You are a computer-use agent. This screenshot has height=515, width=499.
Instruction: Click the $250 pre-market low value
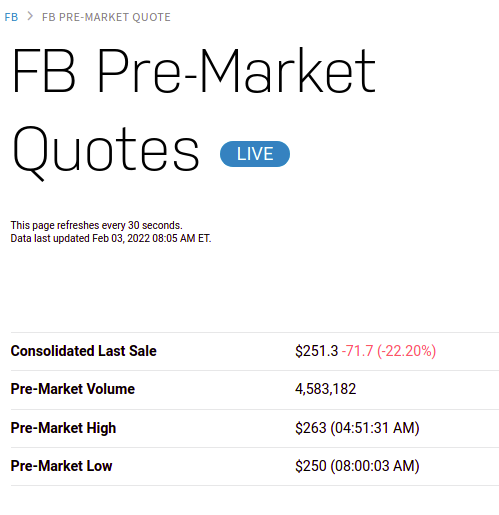coord(310,466)
